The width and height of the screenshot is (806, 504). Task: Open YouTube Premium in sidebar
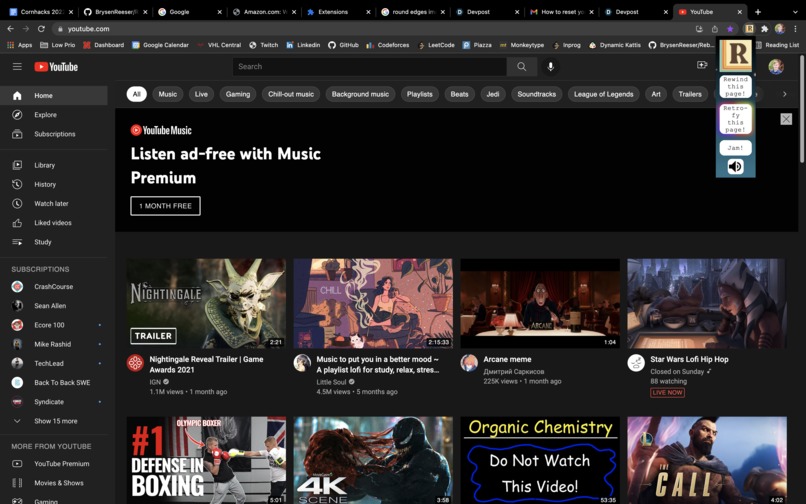point(54,463)
